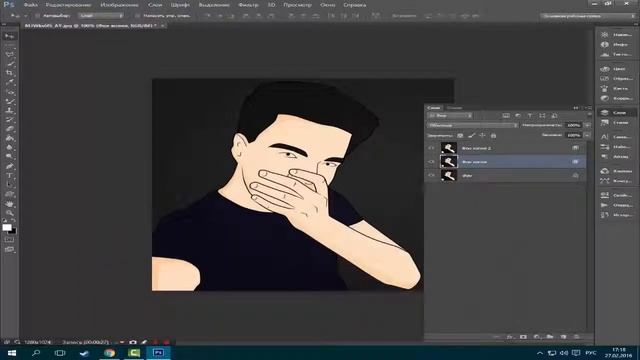
Task: Toggle lock image pixels brush icon
Action: coord(471,136)
